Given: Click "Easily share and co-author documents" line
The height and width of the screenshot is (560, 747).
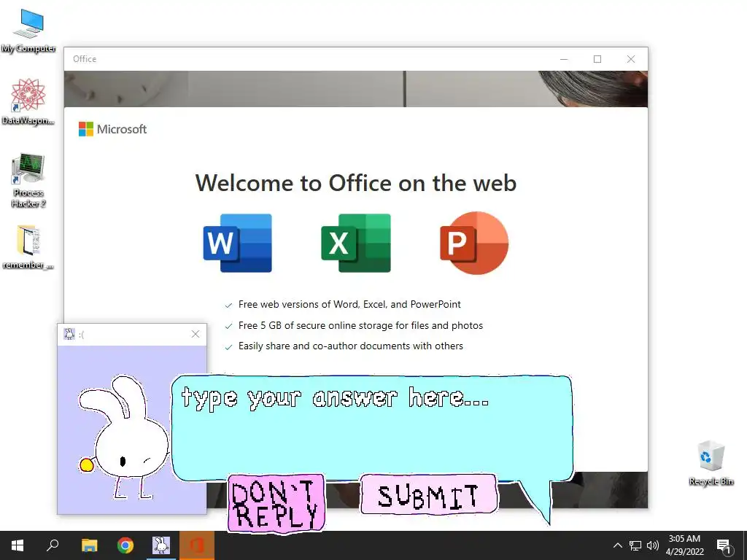Looking at the screenshot, I should 351,346.
